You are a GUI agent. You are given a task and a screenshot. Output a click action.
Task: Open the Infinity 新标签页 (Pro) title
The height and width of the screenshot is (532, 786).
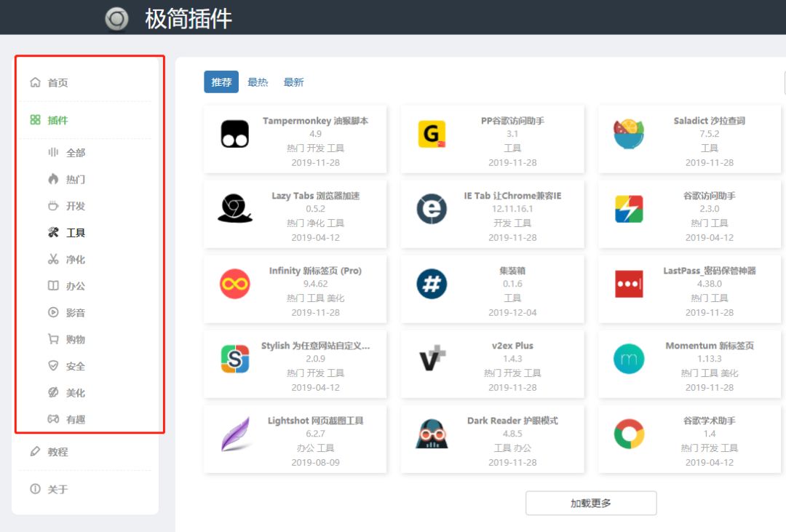pos(315,271)
